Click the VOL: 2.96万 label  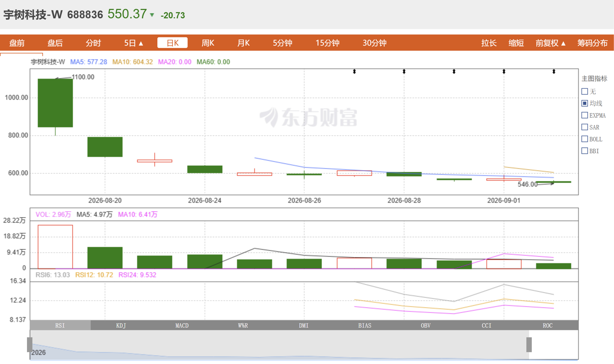coord(53,214)
